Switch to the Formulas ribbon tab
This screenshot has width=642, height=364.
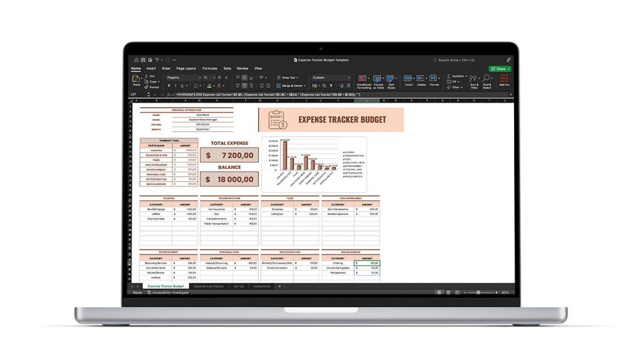pyautogui.click(x=209, y=68)
